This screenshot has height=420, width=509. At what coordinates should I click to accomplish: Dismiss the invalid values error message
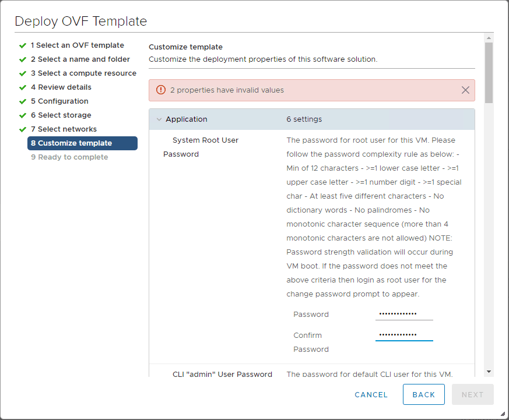(465, 90)
